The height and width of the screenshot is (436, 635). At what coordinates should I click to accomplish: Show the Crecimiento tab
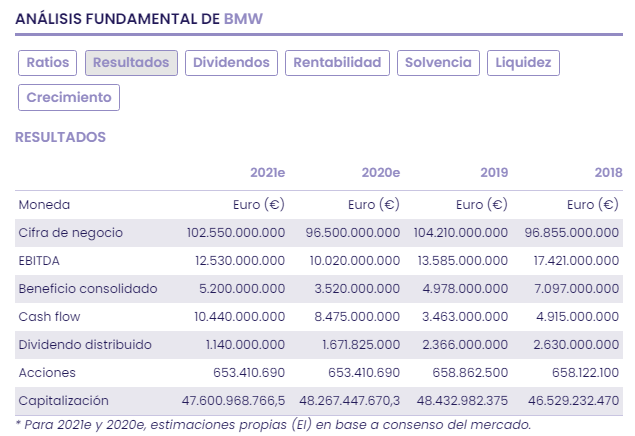coord(69,98)
